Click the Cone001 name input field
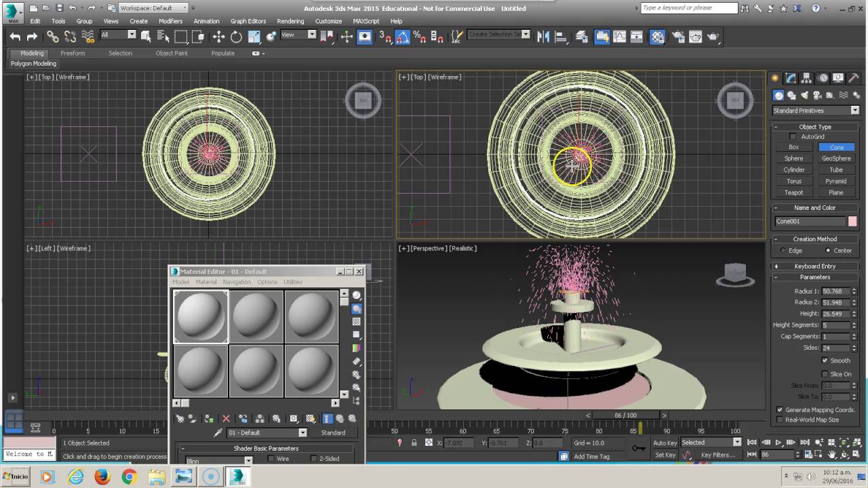Image resolution: width=868 pixels, height=488 pixels. pyautogui.click(x=810, y=221)
